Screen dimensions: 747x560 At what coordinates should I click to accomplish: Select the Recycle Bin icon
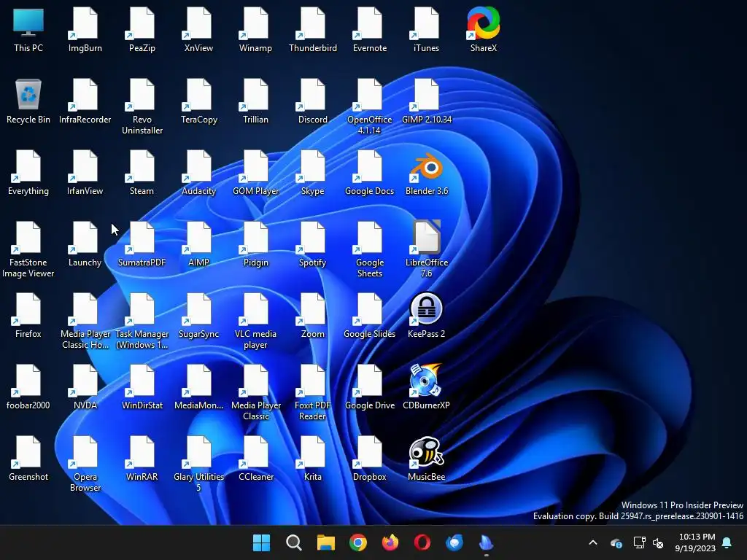28,101
